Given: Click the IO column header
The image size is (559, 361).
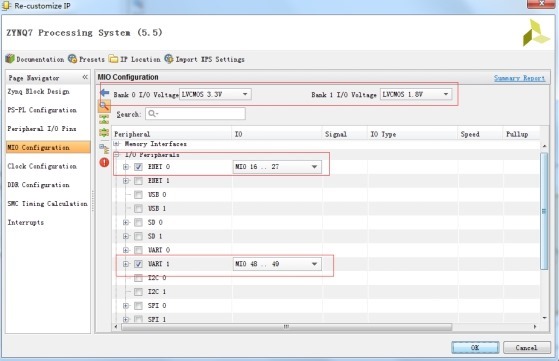Looking at the screenshot, I should coord(277,134).
